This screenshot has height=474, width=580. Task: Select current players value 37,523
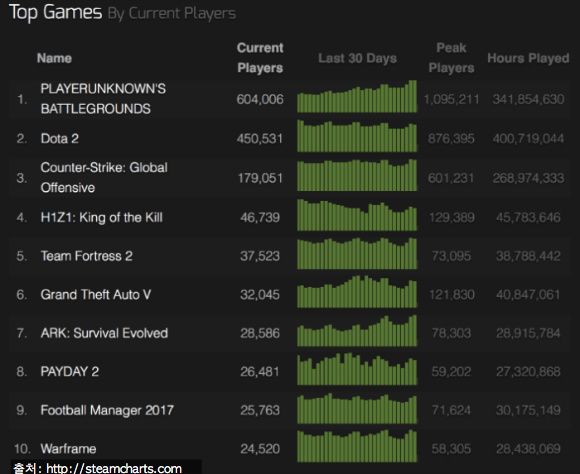260,256
